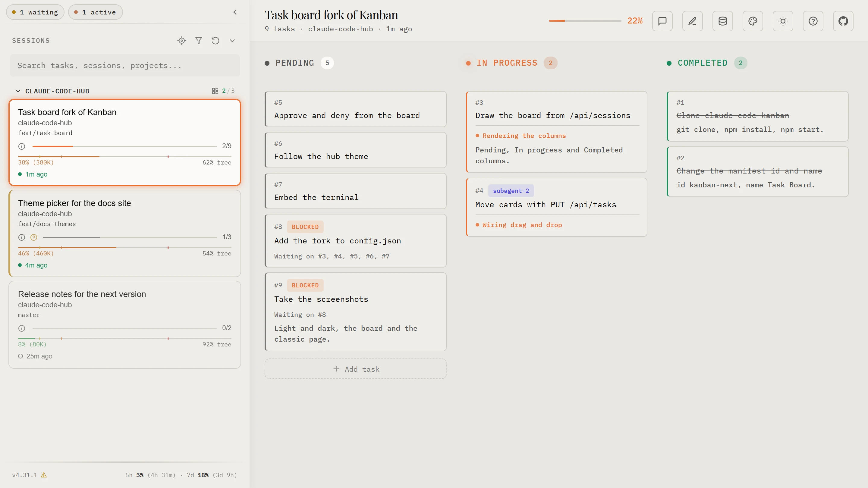The width and height of the screenshot is (868, 488).
Task: Click the subagent-2 tag on task #4
Action: (x=511, y=191)
